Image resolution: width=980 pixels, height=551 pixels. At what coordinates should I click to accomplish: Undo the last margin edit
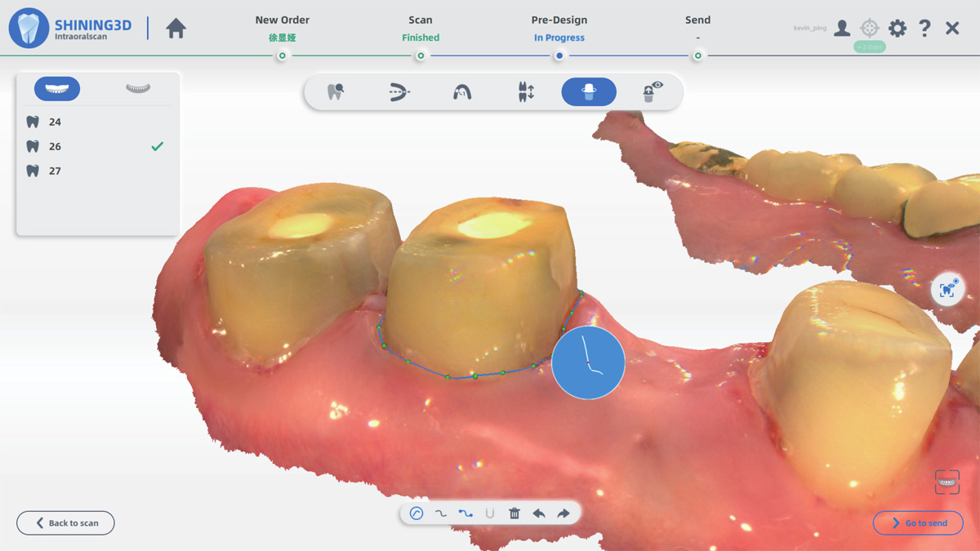(539, 513)
